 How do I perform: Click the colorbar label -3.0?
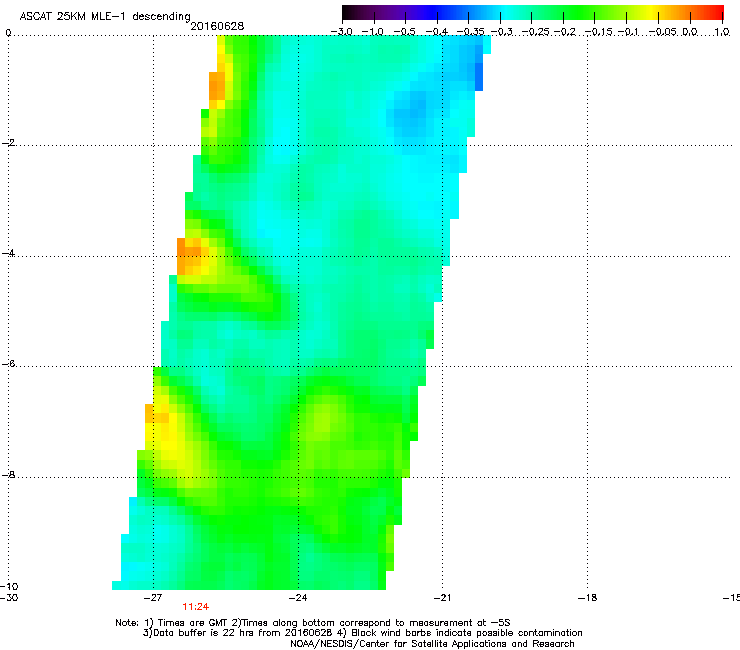coord(342,32)
